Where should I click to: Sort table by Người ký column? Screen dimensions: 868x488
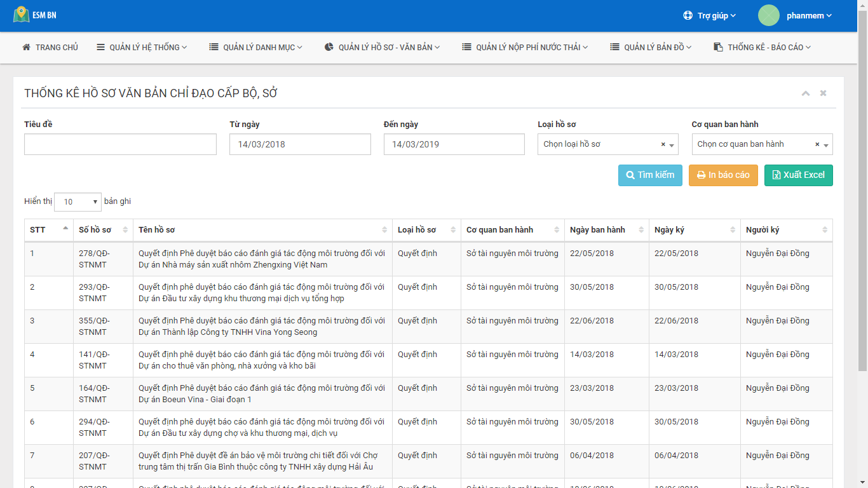point(787,230)
